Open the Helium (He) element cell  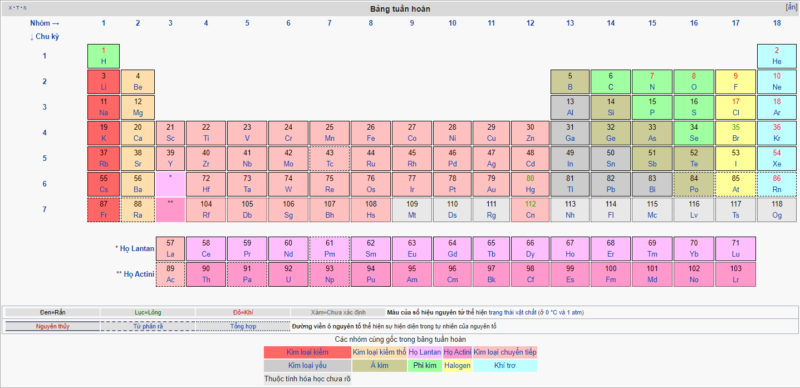pos(777,56)
